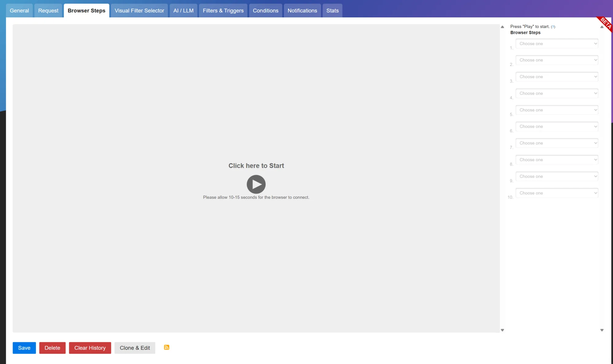613x364 pixels.
Task: Expand the step 6 action dropdown
Action: 557,126
